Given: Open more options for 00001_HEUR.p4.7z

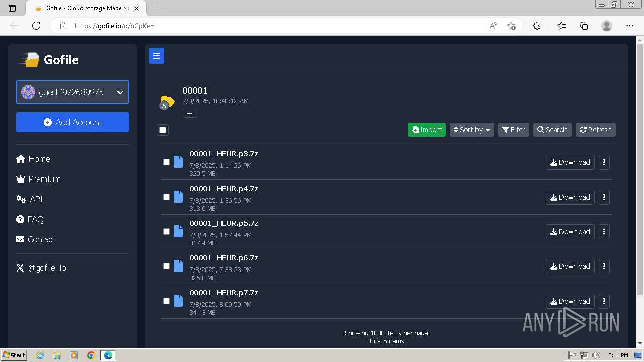Looking at the screenshot, I should click(x=604, y=197).
